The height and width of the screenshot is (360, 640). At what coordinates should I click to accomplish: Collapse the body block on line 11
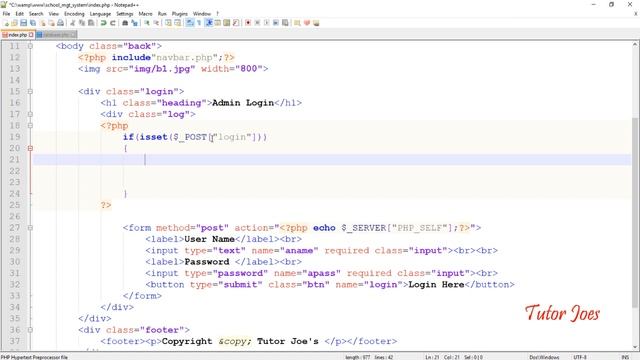pos(30,46)
